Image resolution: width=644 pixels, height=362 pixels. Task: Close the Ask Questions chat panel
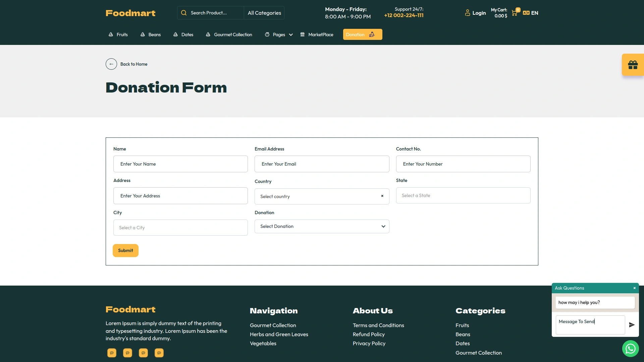point(634,288)
